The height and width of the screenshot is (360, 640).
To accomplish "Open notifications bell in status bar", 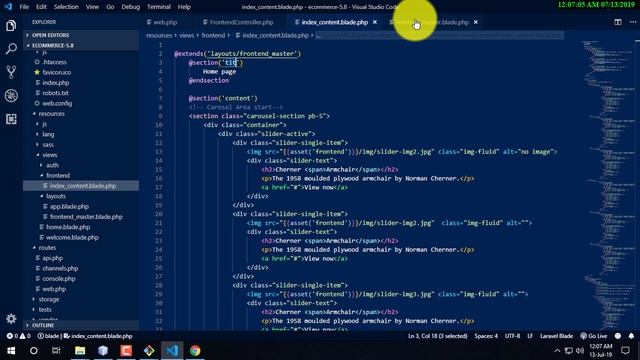I will coord(631,336).
